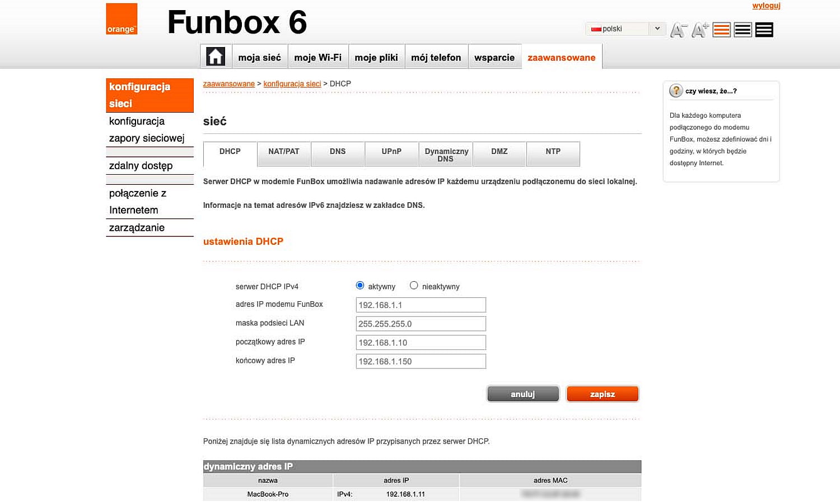This screenshot has width=840, height=504.
Task: Select the orange contrast theme icon
Action: pos(721,29)
